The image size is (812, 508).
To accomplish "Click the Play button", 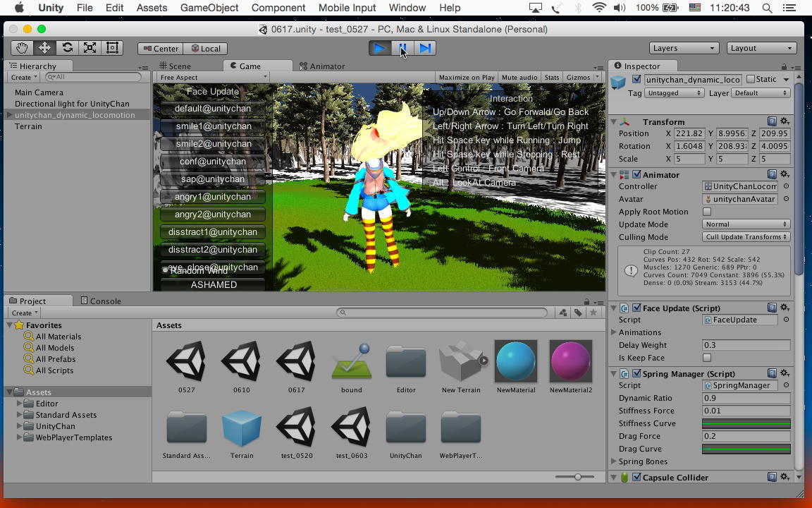I will [x=380, y=48].
